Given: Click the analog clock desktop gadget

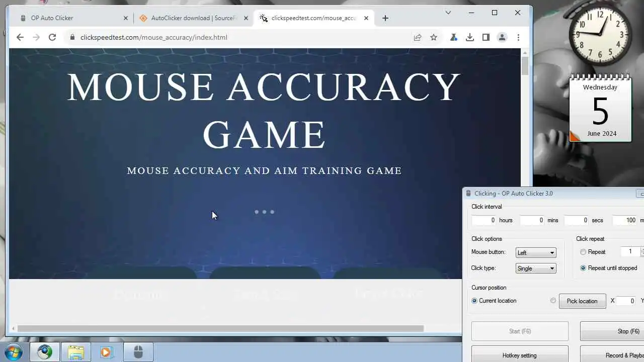Looking at the screenshot, I should point(600,35).
